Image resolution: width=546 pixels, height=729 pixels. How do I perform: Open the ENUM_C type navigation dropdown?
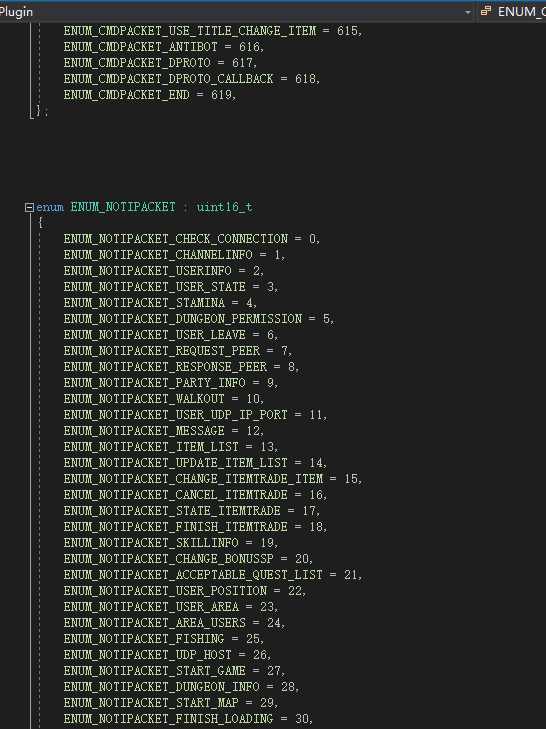click(x=511, y=12)
